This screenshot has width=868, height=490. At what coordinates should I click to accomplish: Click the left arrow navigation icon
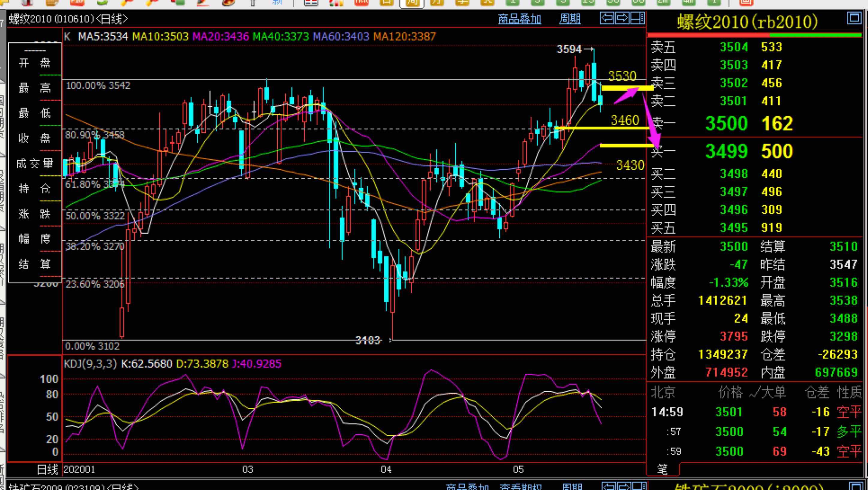[x=607, y=18]
